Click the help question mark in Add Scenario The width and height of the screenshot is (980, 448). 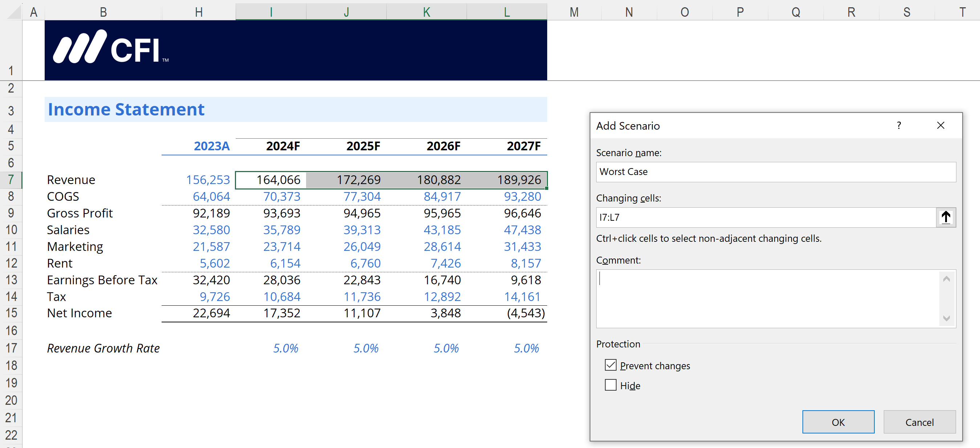click(x=899, y=126)
